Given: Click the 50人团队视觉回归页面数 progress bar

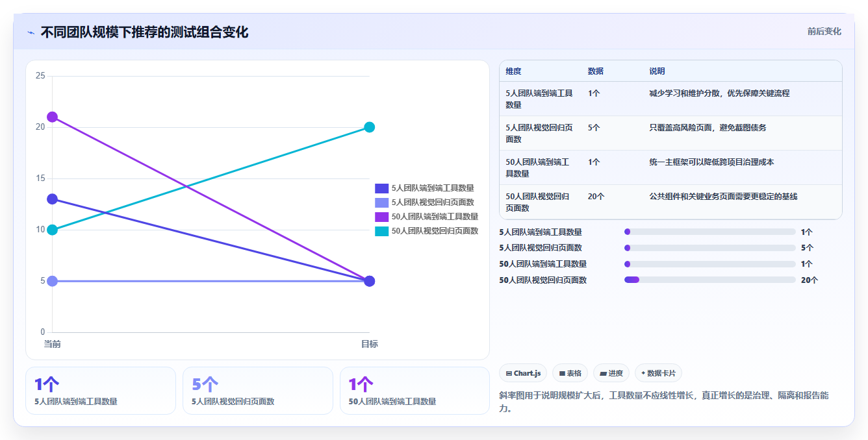Looking at the screenshot, I should tap(709, 280).
